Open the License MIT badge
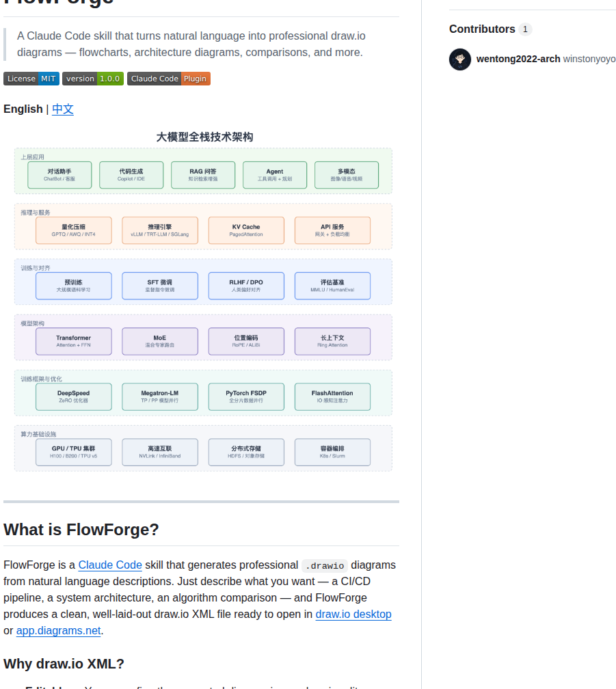This screenshot has width=616, height=689. [x=31, y=79]
